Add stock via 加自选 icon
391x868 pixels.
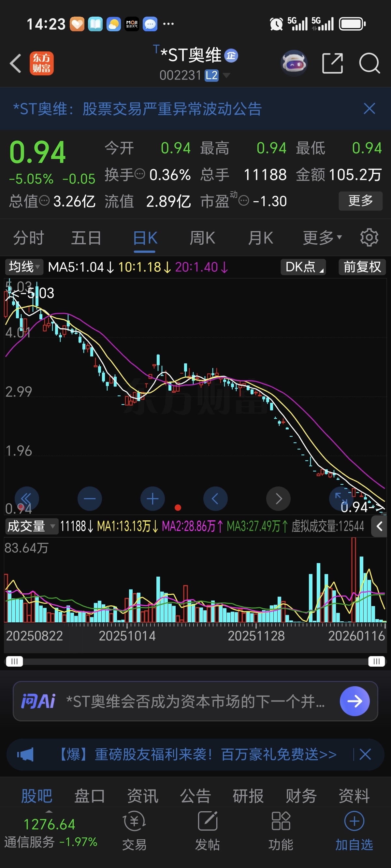(354, 830)
